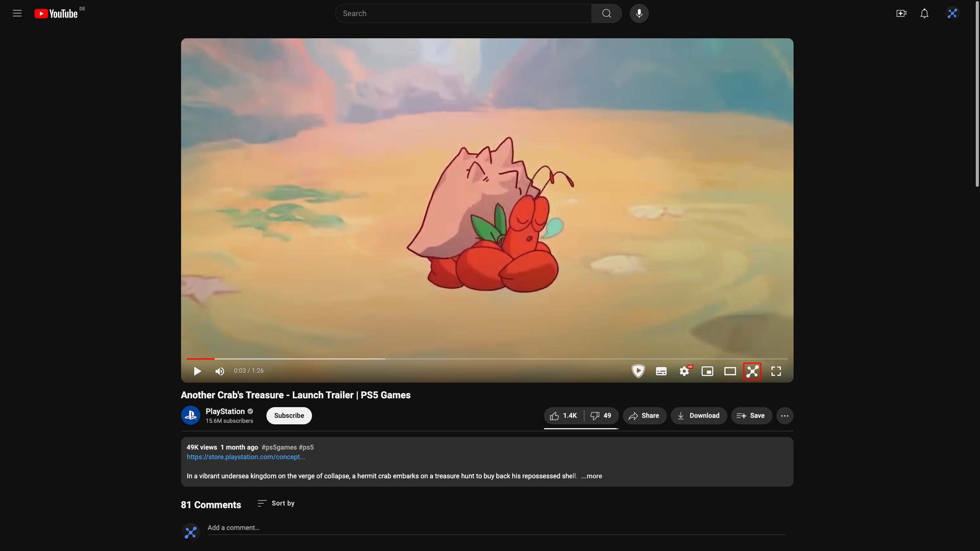Open the Create video icon
Viewport: 980px width, 551px height.
901,13
